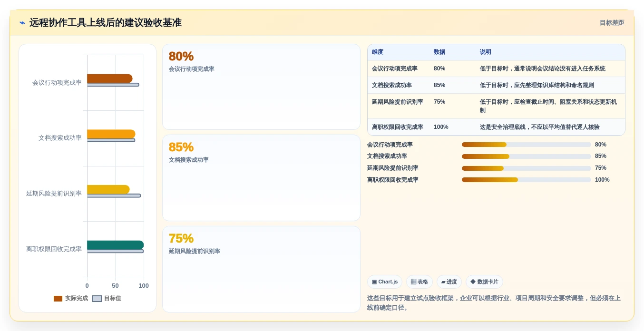644x331 pixels.
Task: Click the description mentioning 知识库结构和命名规则
Action: coord(537,85)
